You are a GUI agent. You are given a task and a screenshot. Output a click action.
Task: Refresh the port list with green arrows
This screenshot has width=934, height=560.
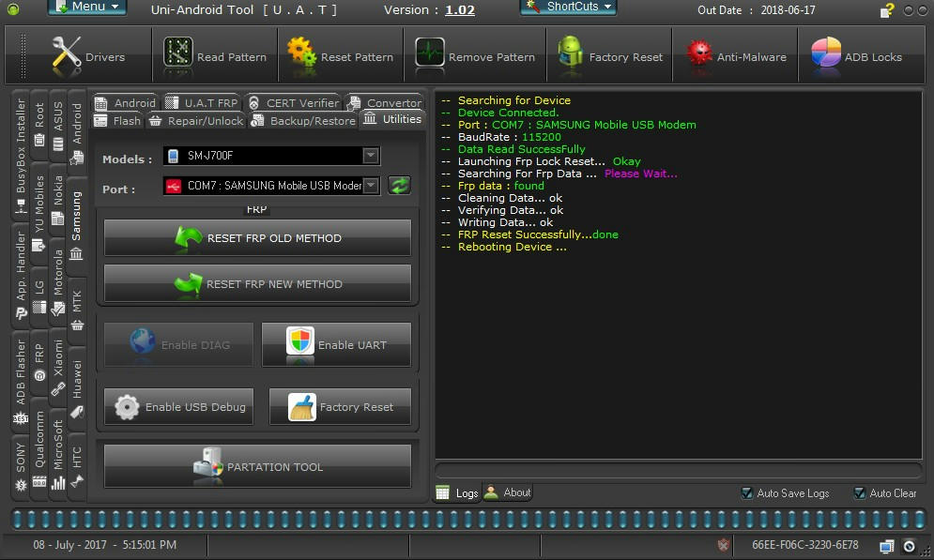[x=399, y=186]
